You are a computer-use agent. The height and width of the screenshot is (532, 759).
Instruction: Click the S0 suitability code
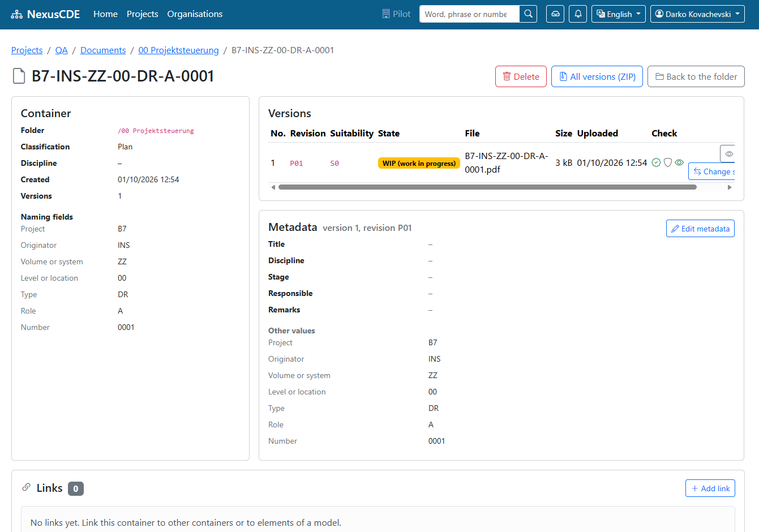point(335,163)
